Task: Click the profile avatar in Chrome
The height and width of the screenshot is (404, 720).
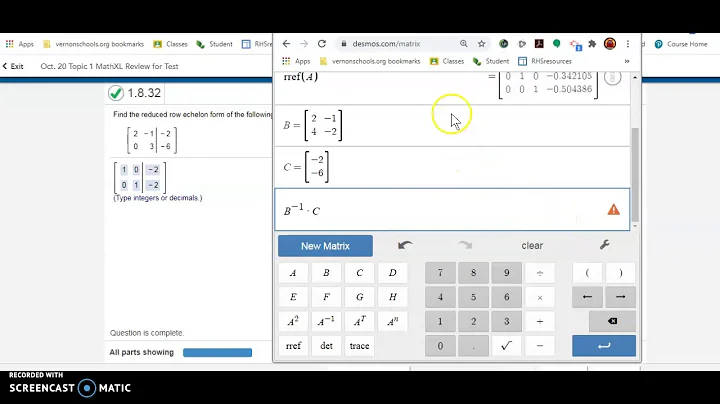Action: click(x=610, y=44)
